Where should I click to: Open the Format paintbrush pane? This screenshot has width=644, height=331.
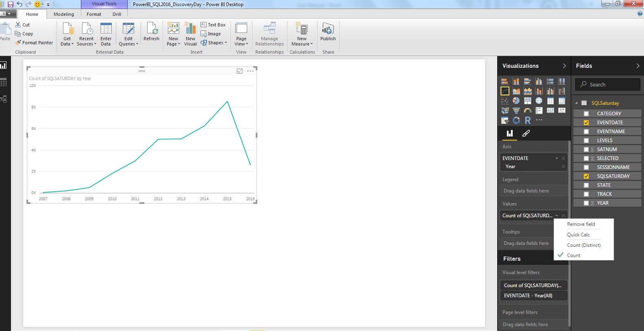[526, 133]
